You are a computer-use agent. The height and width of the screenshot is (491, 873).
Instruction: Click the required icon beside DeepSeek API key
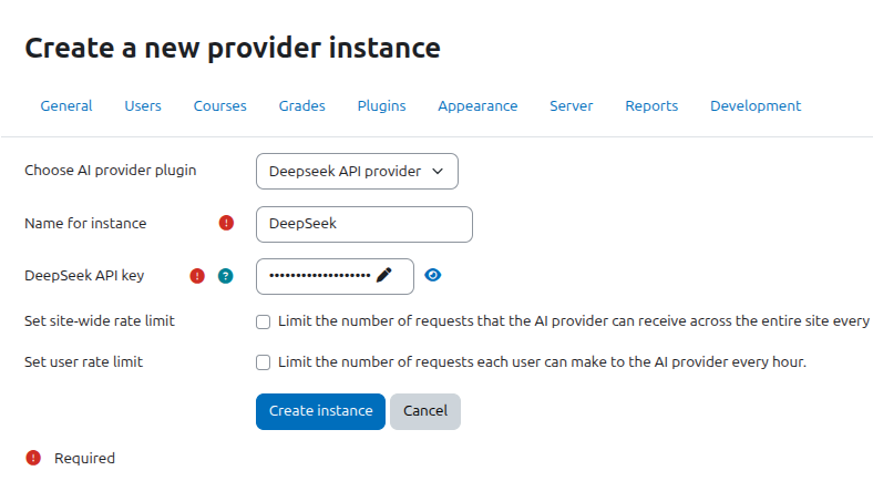click(197, 276)
